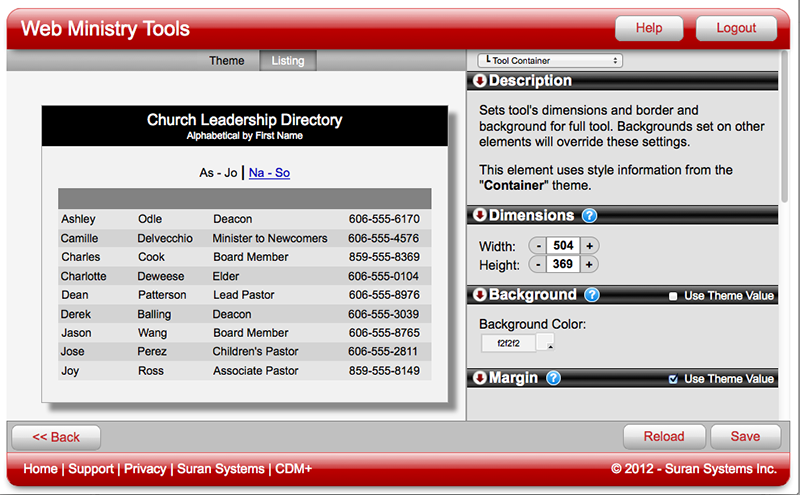Open help icon next to Background
Image resolution: width=800 pixels, height=495 pixels.
(x=592, y=295)
